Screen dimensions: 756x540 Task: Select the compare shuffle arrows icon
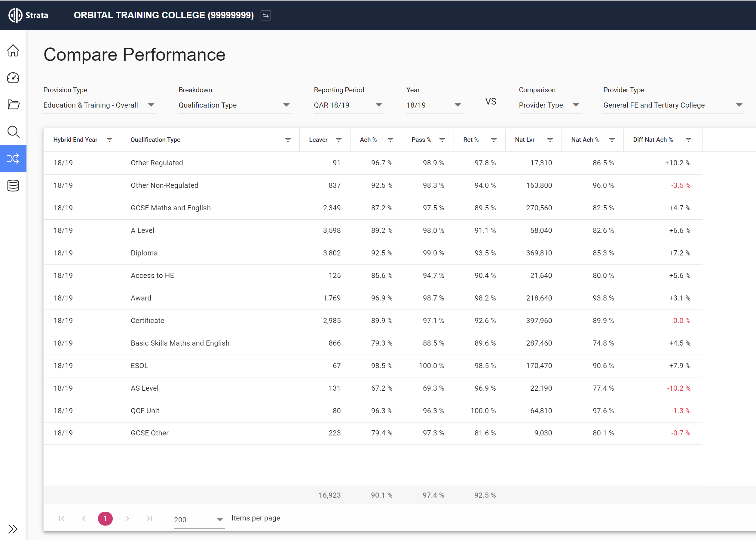(13, 158)
